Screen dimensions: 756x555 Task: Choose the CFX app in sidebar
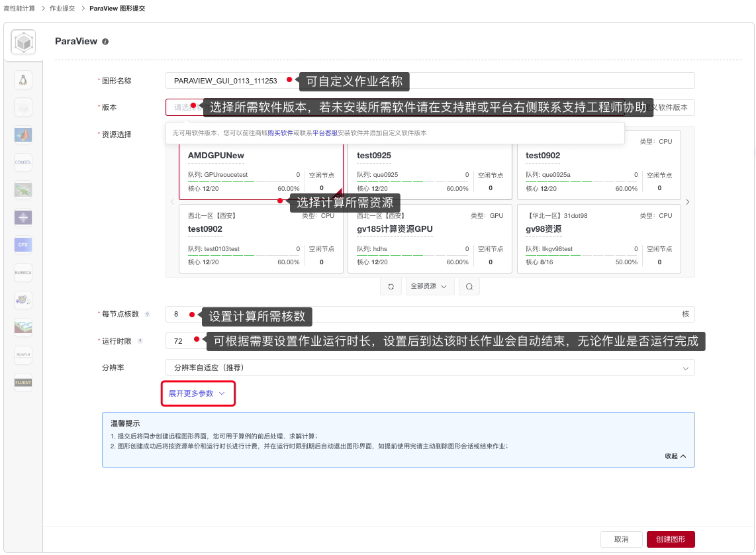(x=23, y=244)
